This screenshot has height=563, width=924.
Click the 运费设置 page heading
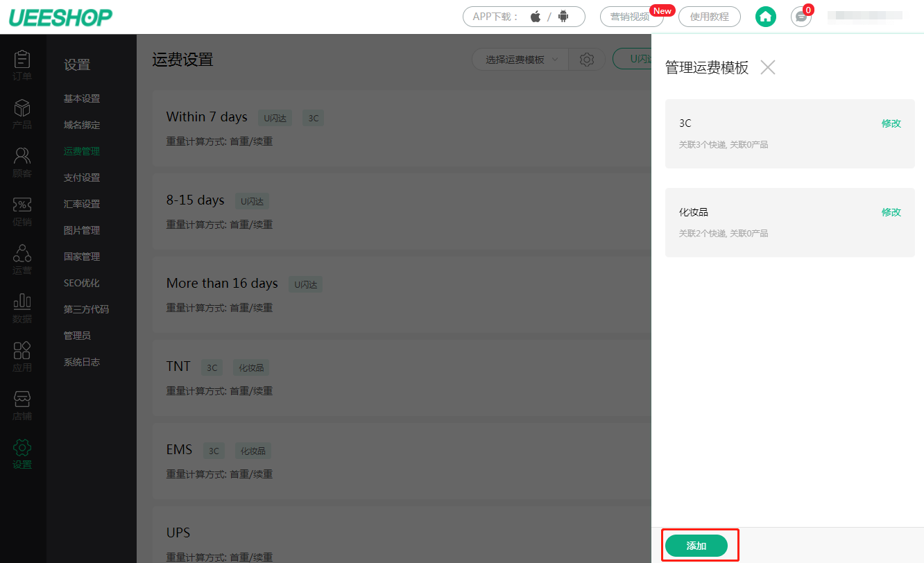[x=182, y=60]
